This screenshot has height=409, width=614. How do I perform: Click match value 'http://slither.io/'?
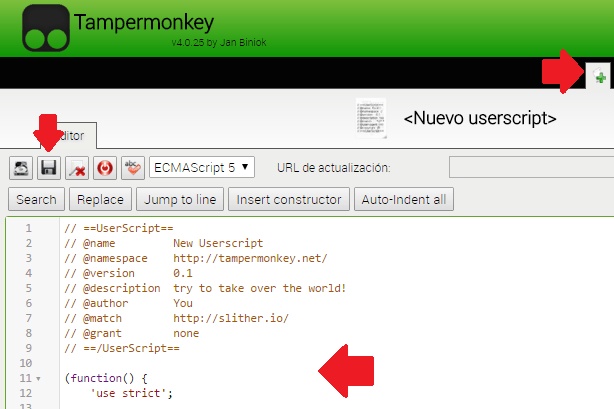(231, 318)
